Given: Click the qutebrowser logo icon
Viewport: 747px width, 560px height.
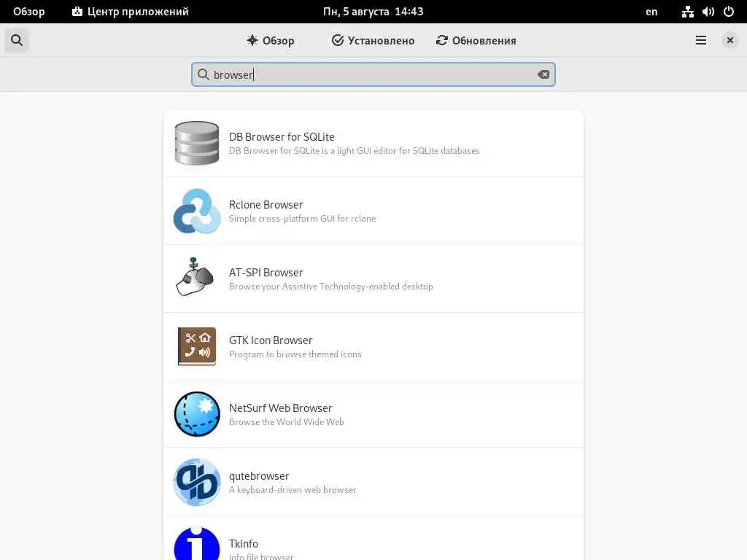Looking at the screenshot, I should (197, 482).
